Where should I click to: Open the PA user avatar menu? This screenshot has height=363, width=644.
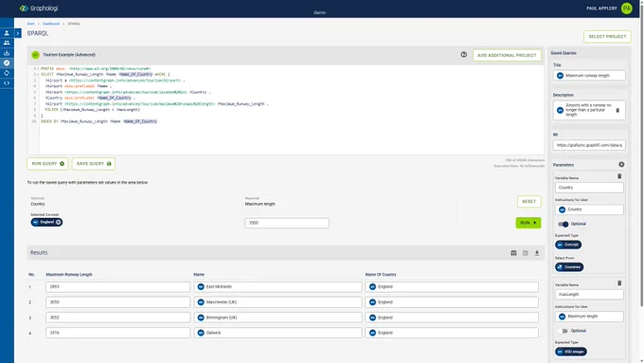627,9
